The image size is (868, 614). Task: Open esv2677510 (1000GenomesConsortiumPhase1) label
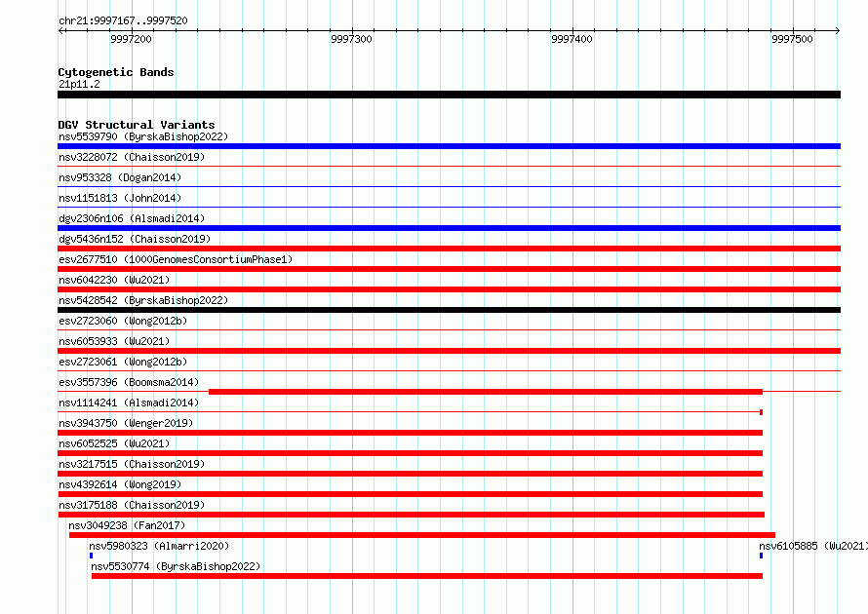tap(176, 259)
